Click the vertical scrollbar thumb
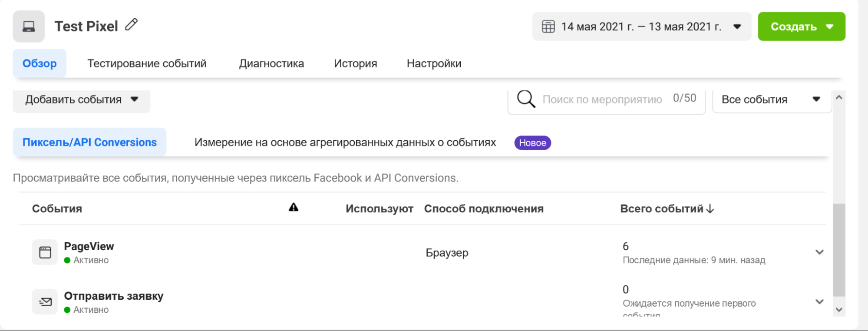This screenshot has height=331, width=868. [x=839, y=250]
